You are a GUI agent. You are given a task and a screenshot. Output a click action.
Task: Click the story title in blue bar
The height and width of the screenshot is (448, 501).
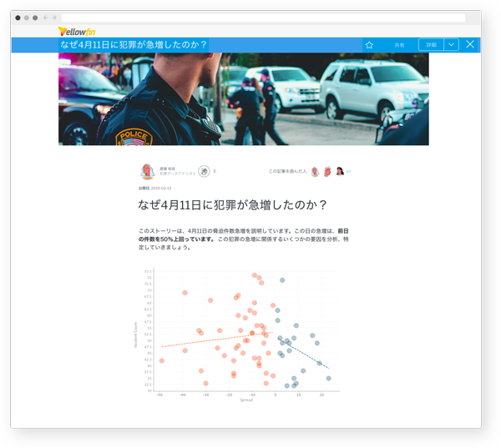click(x=134, y=45)
